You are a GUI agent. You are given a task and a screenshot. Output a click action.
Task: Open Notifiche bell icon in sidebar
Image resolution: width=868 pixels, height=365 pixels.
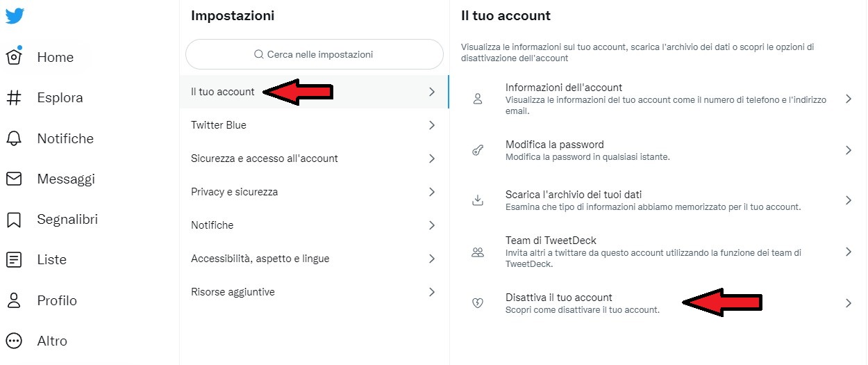14,138
